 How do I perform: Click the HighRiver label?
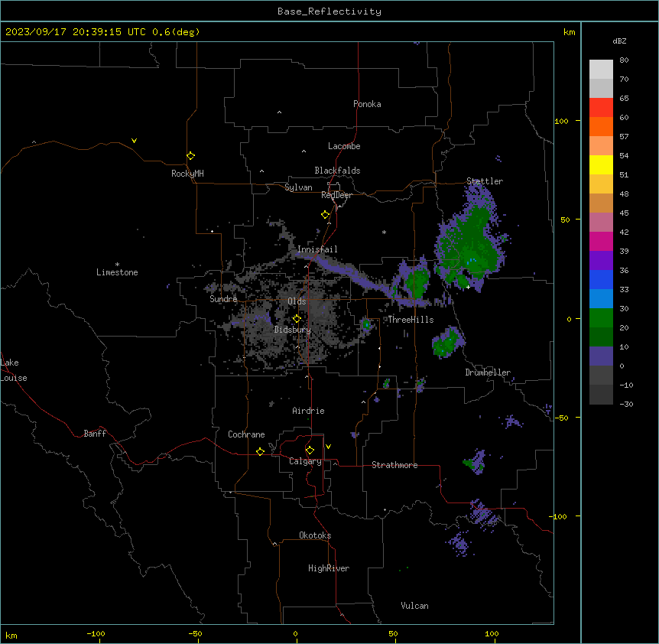329,568
